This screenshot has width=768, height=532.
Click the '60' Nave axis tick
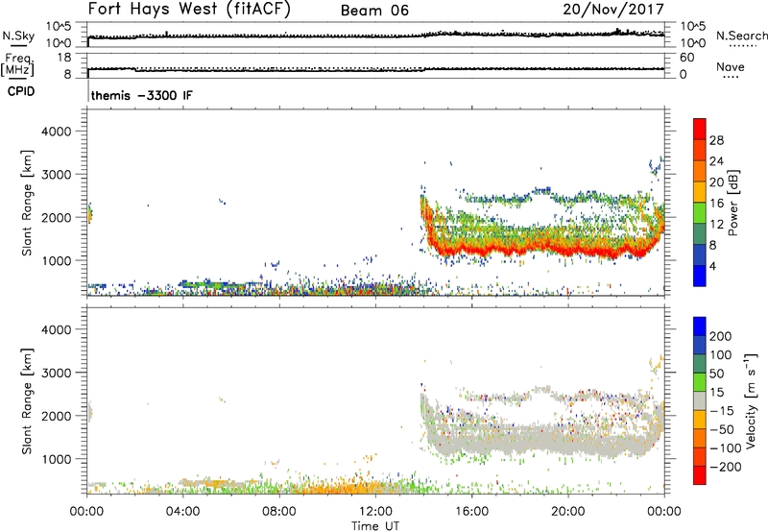click(x=686, y=58)
